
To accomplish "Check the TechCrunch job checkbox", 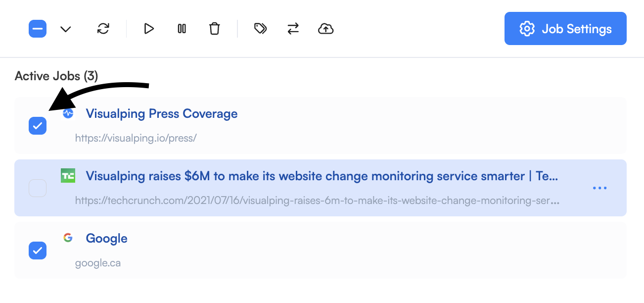I will (x=38, y=188).
